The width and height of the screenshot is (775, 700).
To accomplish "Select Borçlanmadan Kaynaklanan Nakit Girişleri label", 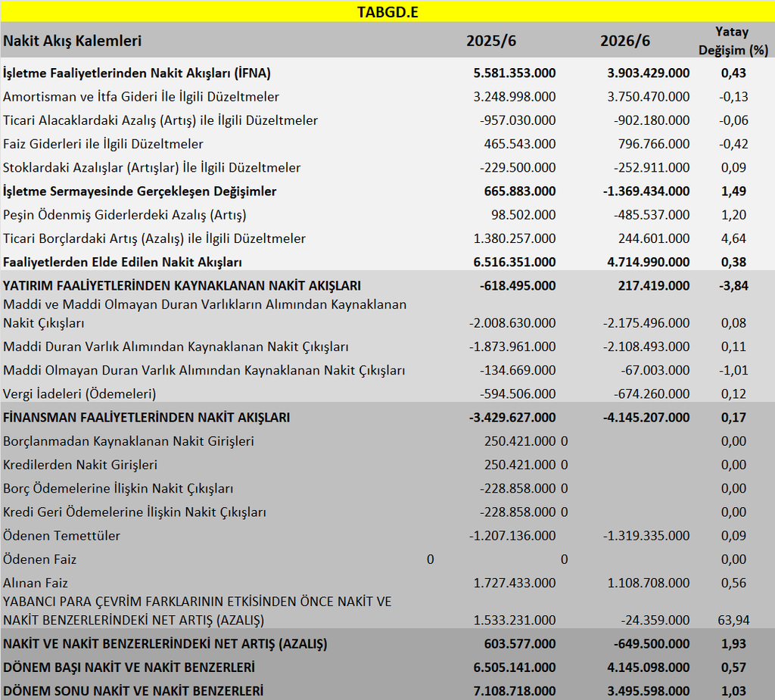I will [x=129, y=441].
